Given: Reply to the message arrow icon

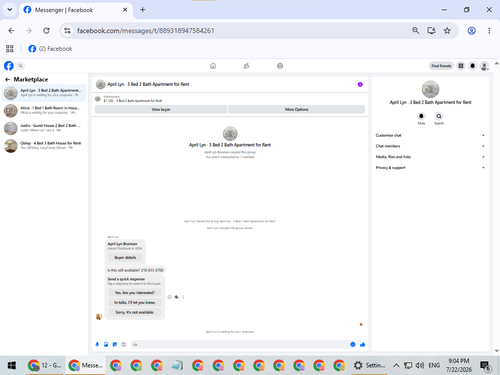Looking at the screenshot, I should [177, 297].
